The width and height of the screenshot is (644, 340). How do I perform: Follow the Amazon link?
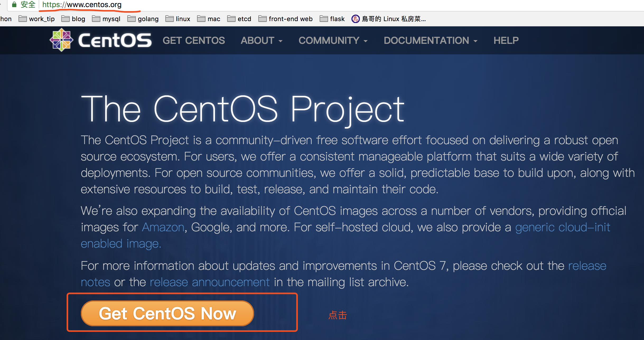163,227
